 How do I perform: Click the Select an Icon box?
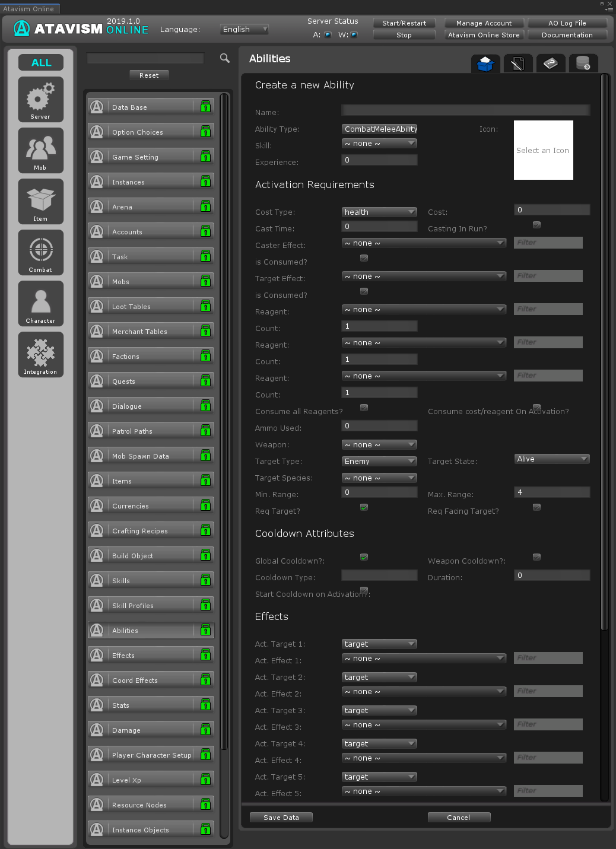coord(543,150)
